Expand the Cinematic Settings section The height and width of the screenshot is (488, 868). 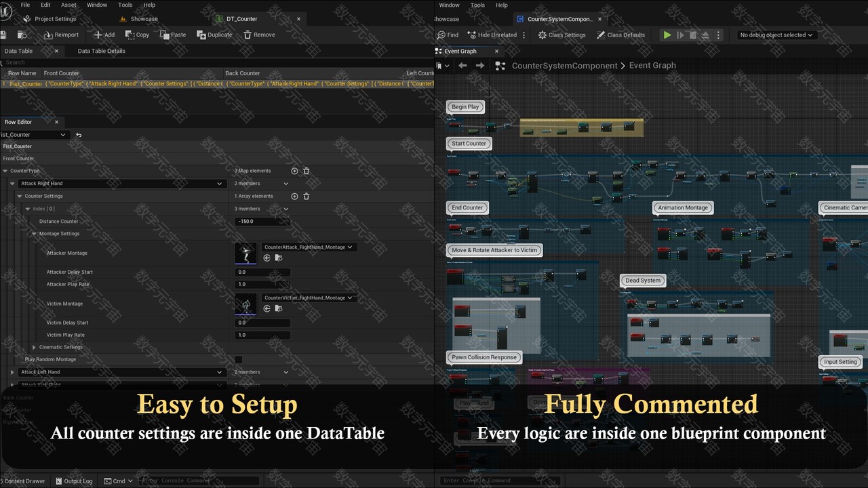(34, 348)
